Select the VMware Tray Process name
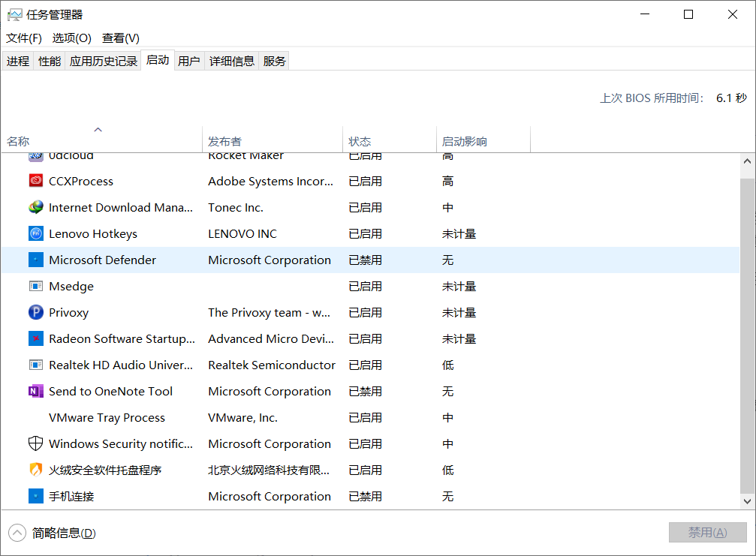The image size is (756, 556). (107, 417)
